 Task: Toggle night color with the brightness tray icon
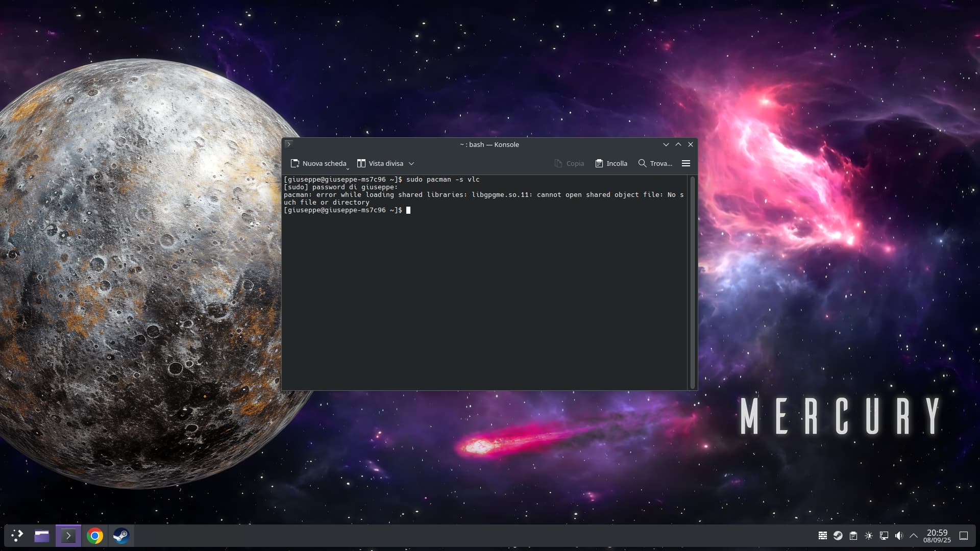[x=868, y=536]
